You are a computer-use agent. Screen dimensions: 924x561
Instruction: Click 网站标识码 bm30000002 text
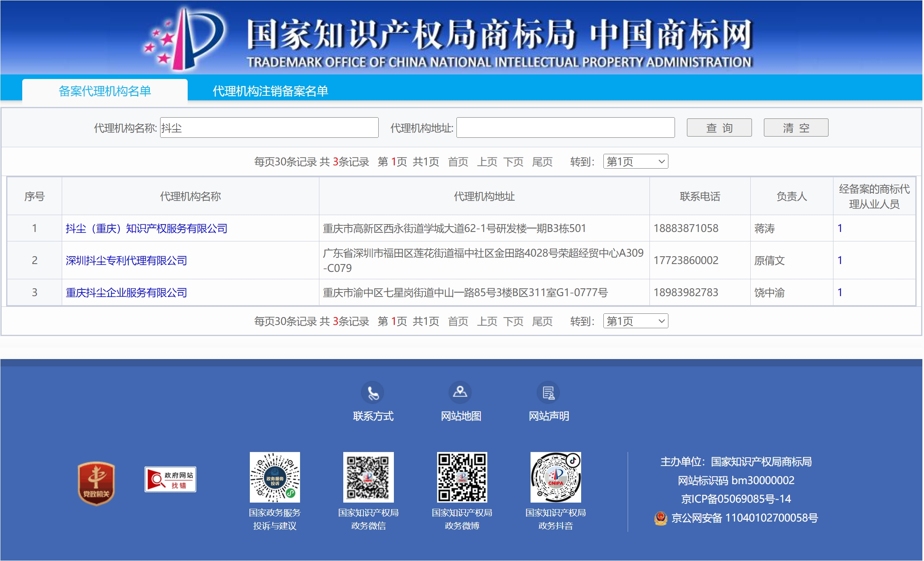pyautogui.click(x=736, y=480)
